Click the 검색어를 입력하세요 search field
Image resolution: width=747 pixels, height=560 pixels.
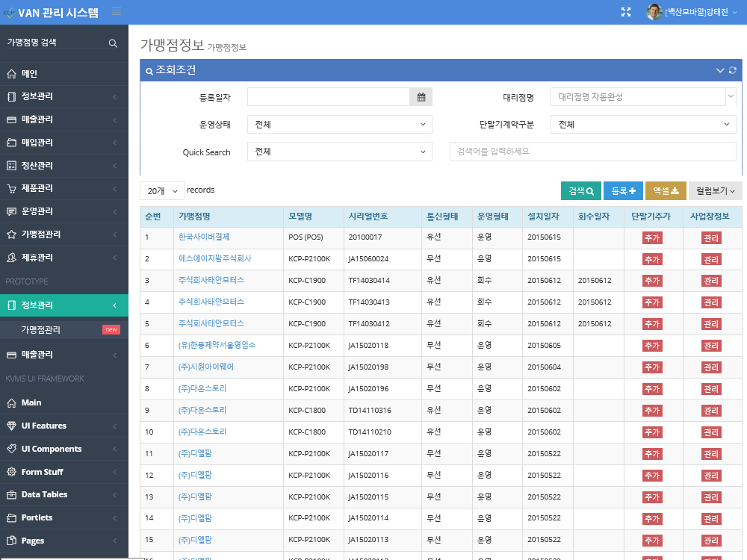point(592,152)
